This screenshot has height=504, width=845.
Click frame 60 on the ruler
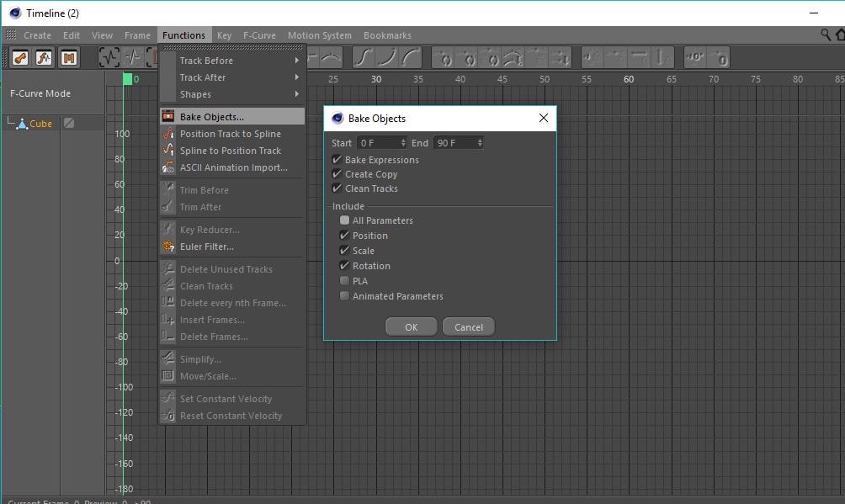click(x=629, y=79)
